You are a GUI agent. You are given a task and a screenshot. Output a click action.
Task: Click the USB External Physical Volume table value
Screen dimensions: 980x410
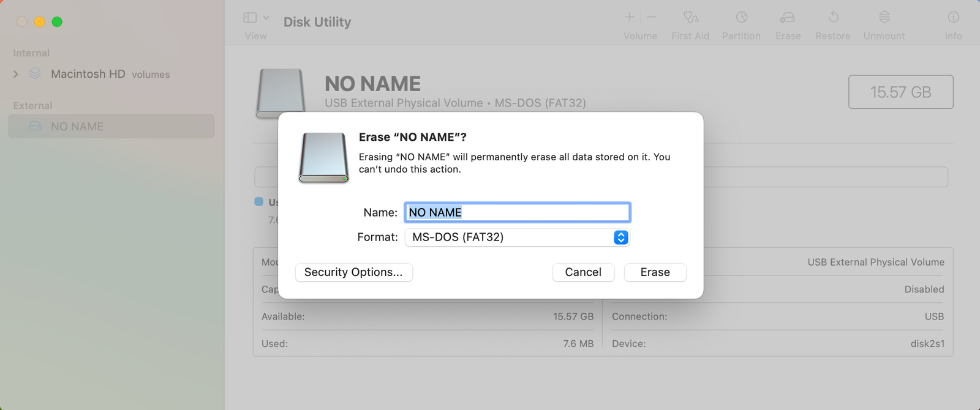(876, 262)
